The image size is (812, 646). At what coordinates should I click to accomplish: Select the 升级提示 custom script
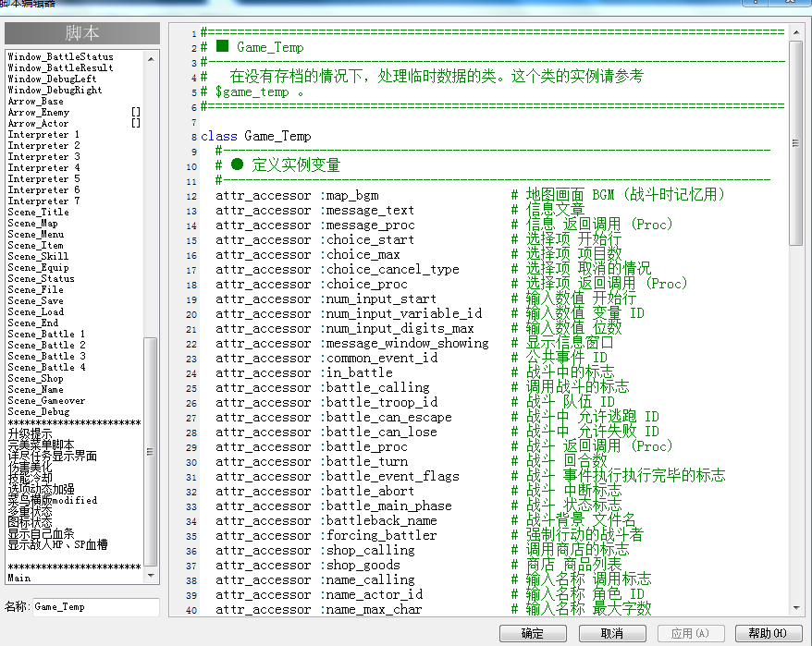(x=30, y=433)
